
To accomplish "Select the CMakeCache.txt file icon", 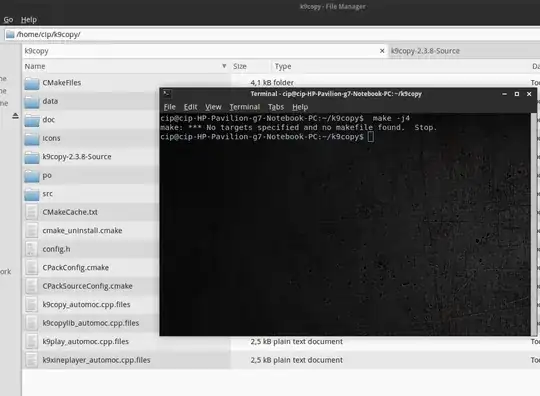I will click(31, 212).
